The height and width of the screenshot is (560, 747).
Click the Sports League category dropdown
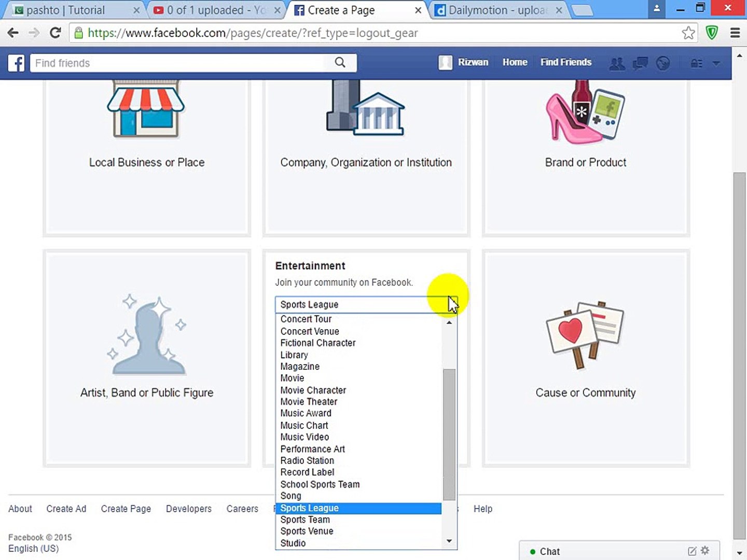[x=366, y=304]
